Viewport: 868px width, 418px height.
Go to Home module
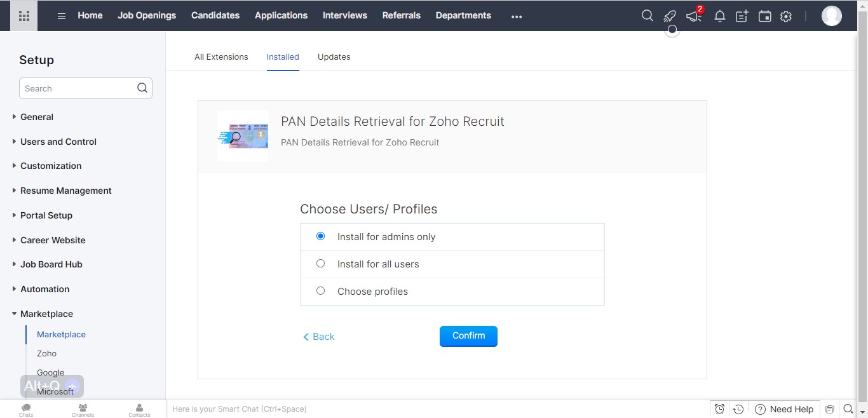click(x=90, y=15)
